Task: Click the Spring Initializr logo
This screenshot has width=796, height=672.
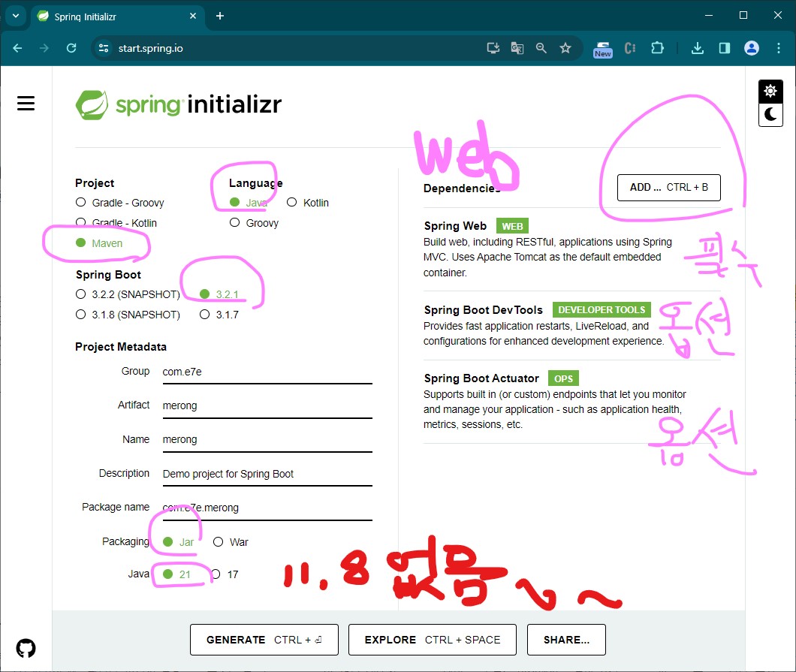Action: [178, 104]
